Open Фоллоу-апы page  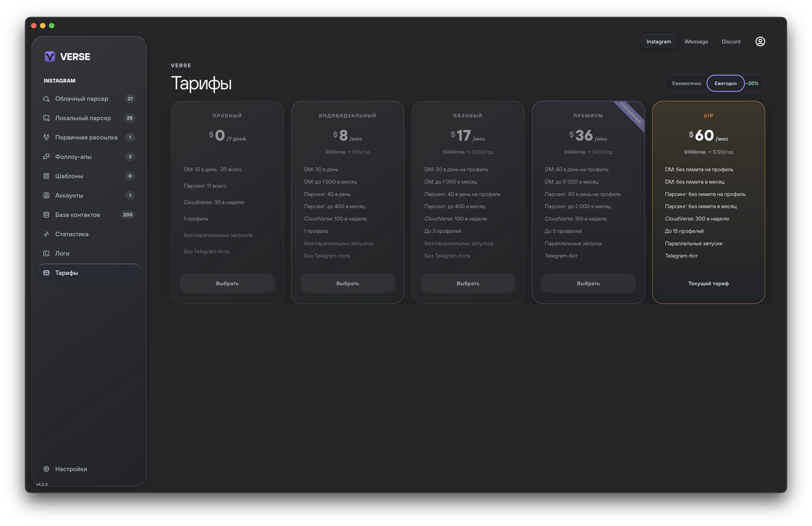pyautogui.click(x=89, y=157)
